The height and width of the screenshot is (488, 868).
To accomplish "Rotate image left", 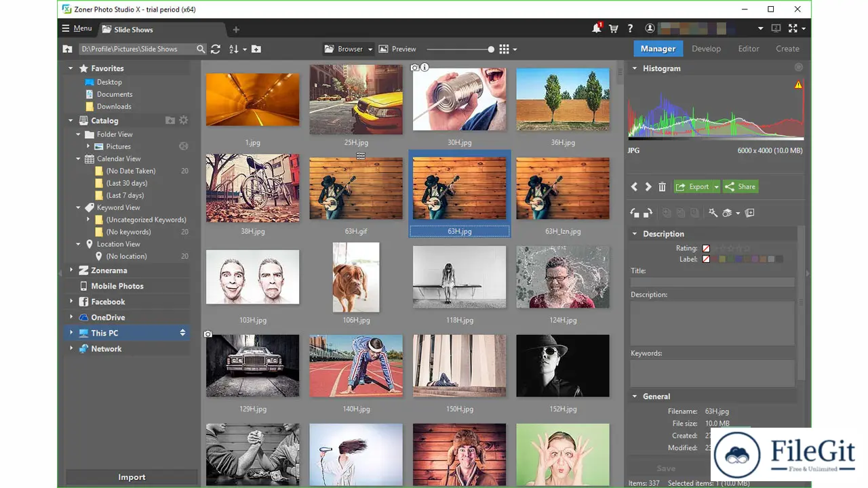I will pyautogui.click(x=635, y=213).
